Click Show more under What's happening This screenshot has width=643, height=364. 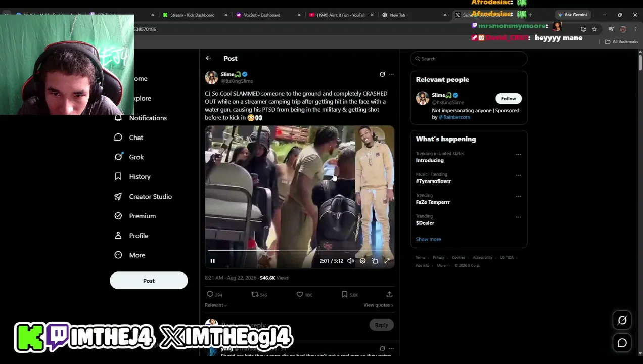pos(428,239)
